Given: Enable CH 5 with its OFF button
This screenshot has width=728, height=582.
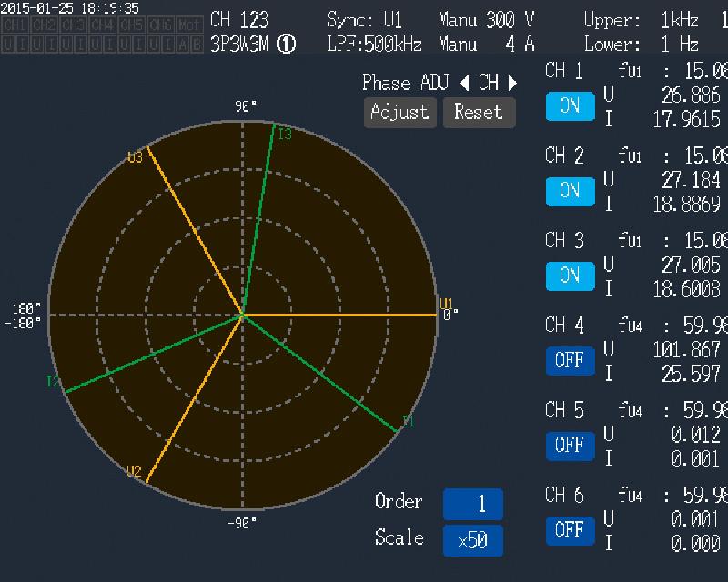Looking at the screenshot, I should [571, 446].
